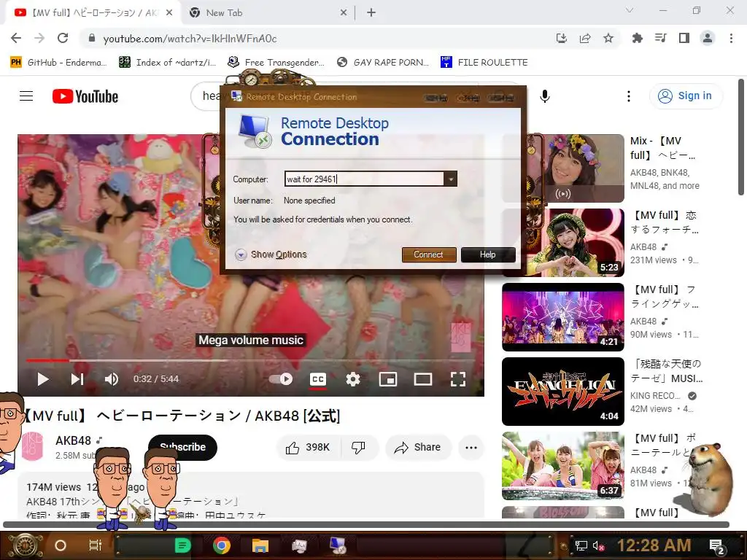747x560 pixels.
Task: Mute the video volume
Action: pos(112,379)
